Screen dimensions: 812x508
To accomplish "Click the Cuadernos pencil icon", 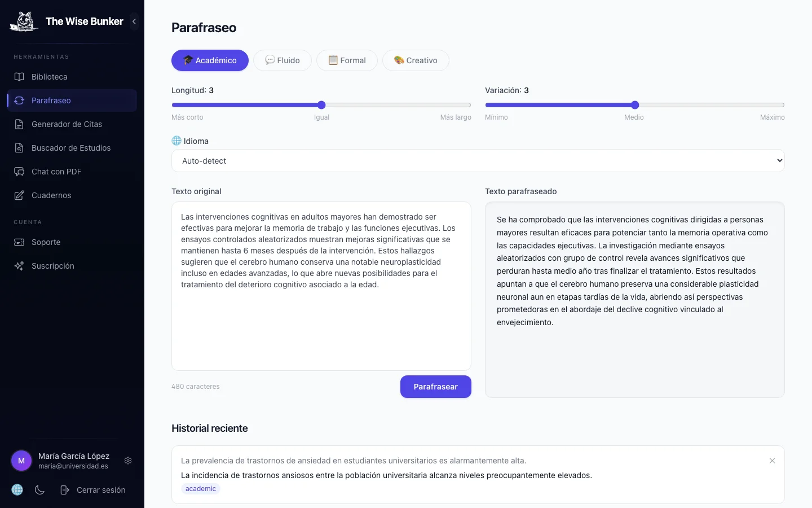I will click(19, 195).
